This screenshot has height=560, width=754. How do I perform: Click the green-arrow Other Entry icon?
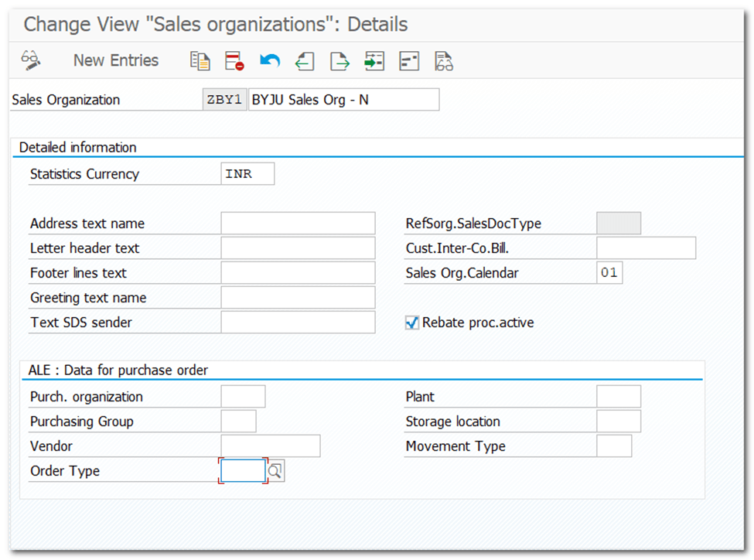tap(374, 61)
